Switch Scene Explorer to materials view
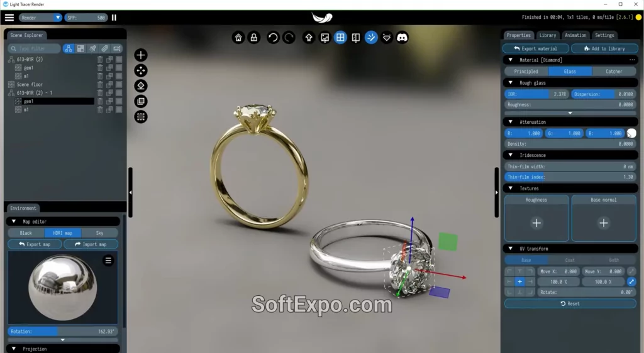The height and width of the screenshot is (353, 644). (x=80, y=49)
